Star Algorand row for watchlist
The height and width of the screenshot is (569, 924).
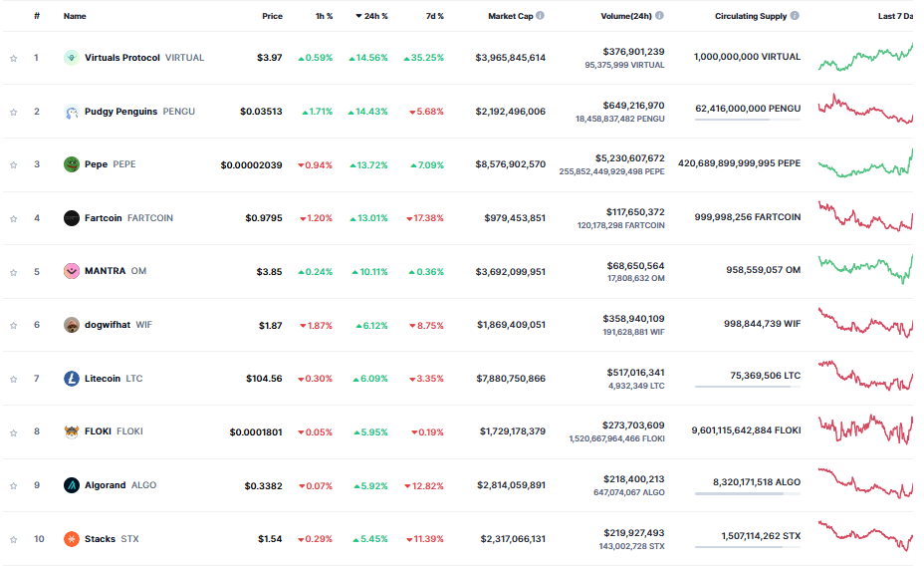14,486
